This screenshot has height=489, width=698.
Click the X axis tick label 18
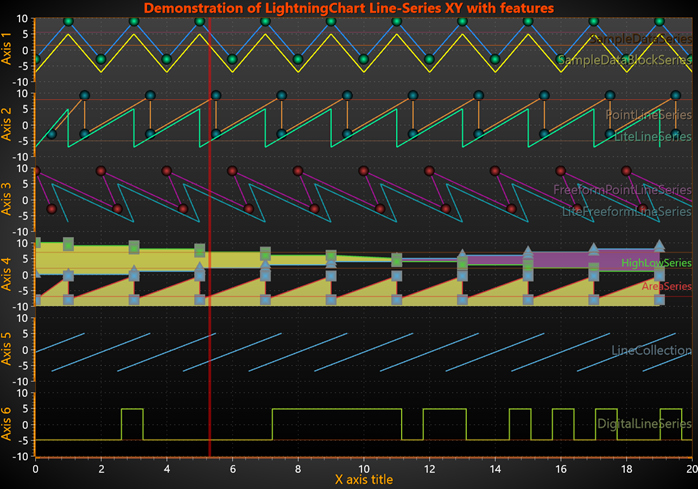click(x=626, y=469)
